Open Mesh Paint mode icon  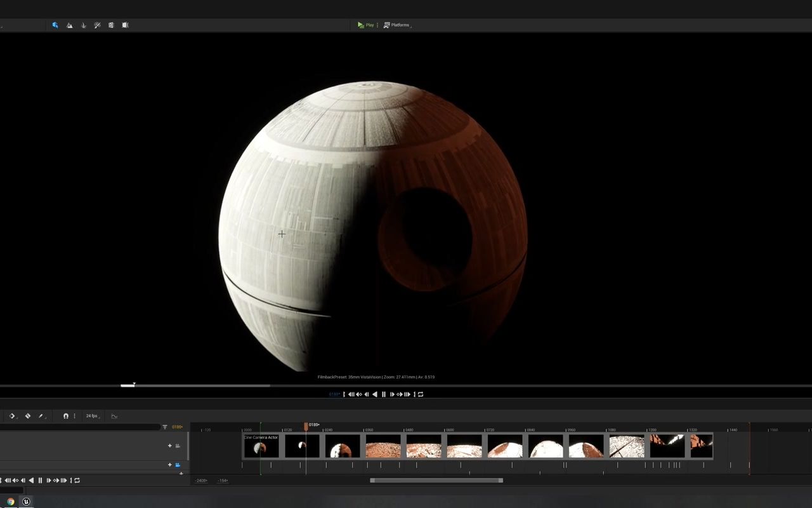tap(97, 25)
